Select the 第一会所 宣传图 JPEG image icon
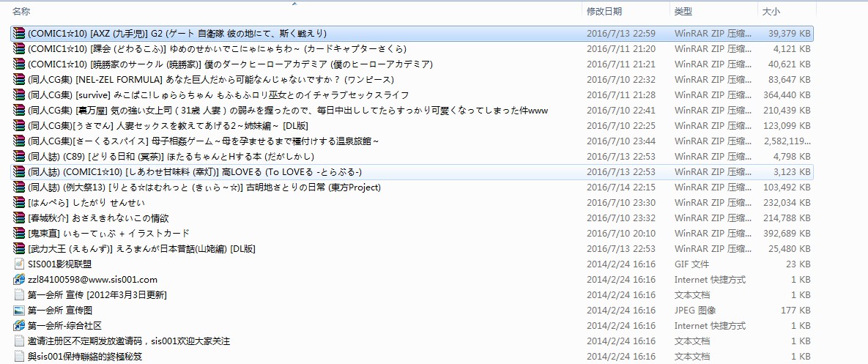Image resolution: width=868 pixels, height=364 pixels. pyautogui.click(x=19, y=311)
